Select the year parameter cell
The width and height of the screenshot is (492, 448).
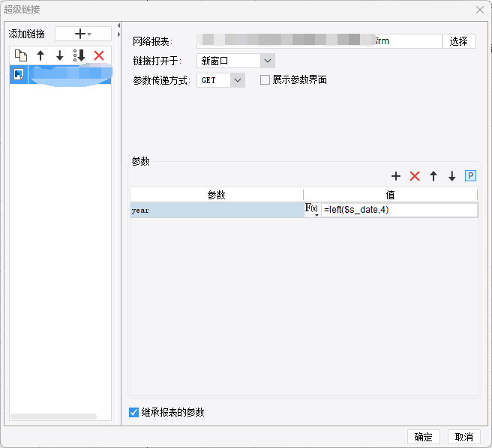[x=217, y=210]
